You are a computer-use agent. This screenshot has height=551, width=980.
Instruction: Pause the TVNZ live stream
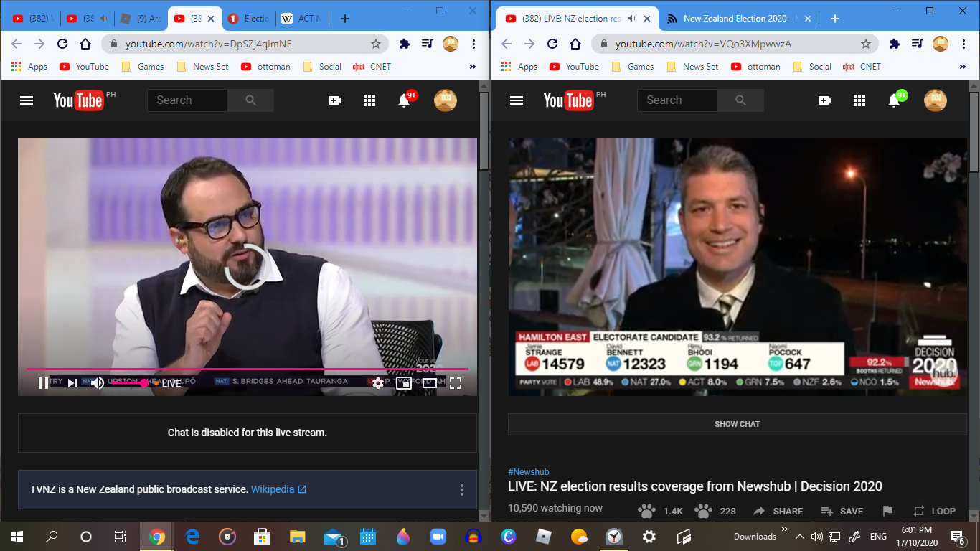tap(43, 383)
